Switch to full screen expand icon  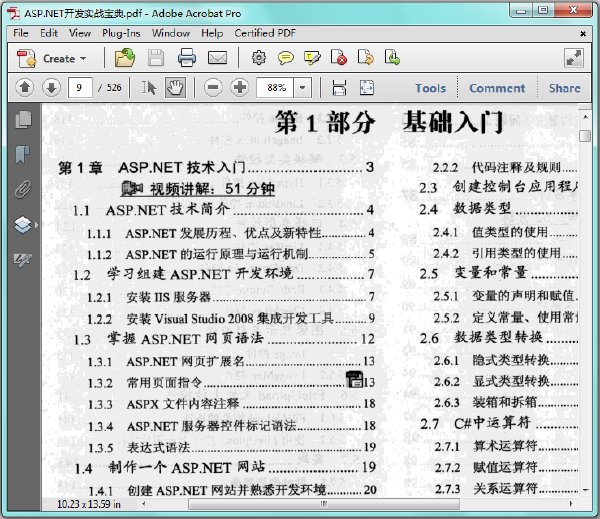574,58
